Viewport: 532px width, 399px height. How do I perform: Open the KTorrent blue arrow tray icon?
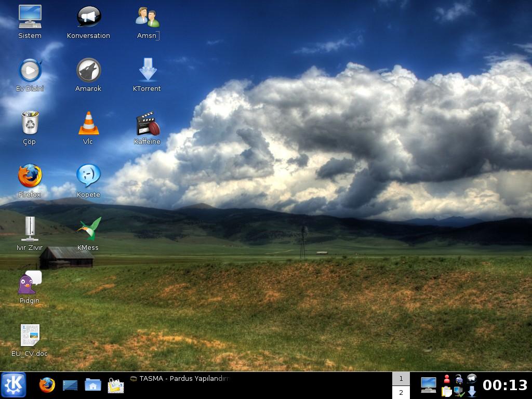472,391
